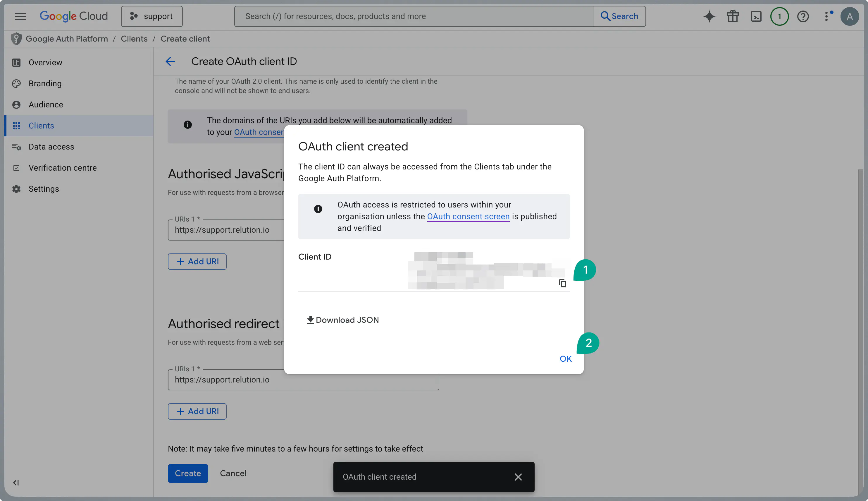Viewport: 868px width, 501px height.
Task: Open the three-dot settings and utilities menu
Action: tap(827, 16)
